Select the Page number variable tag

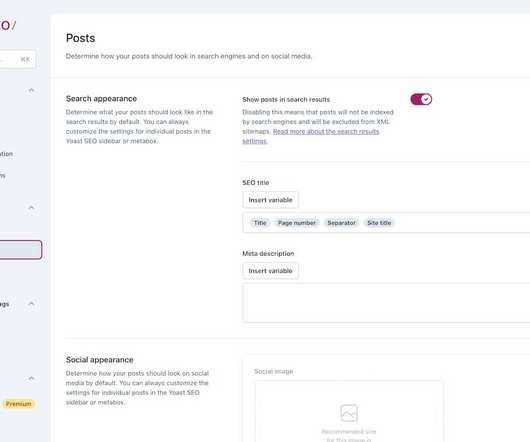pyautogui.click(x=296, y=223)
